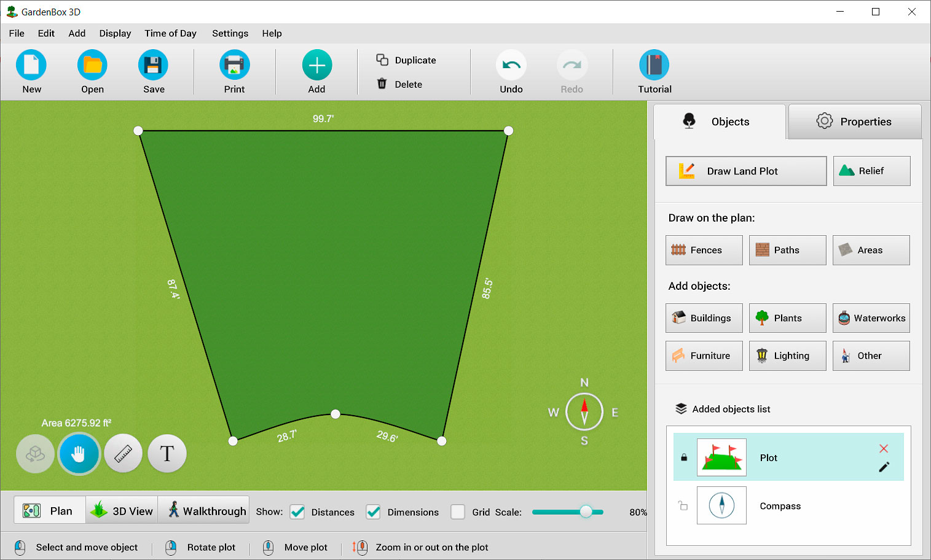Switch to the Properties tab
The height and width of the screenshot is (560, 931).
point(855,122)
